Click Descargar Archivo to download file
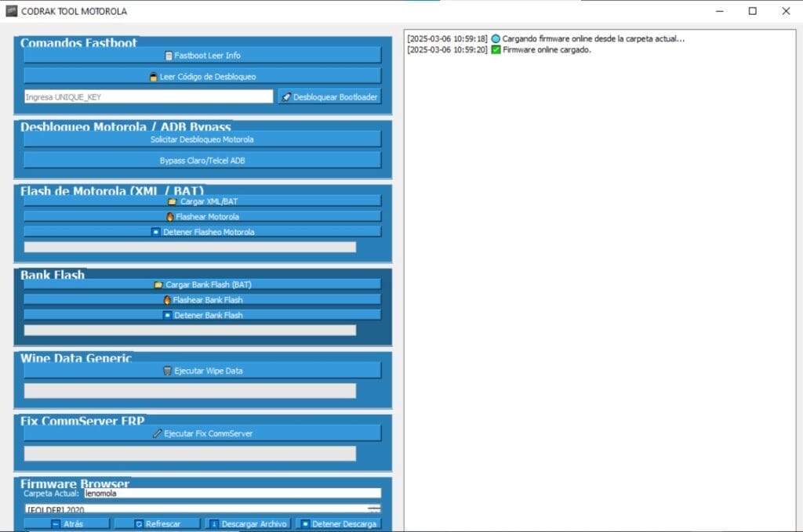 [247, 523]
